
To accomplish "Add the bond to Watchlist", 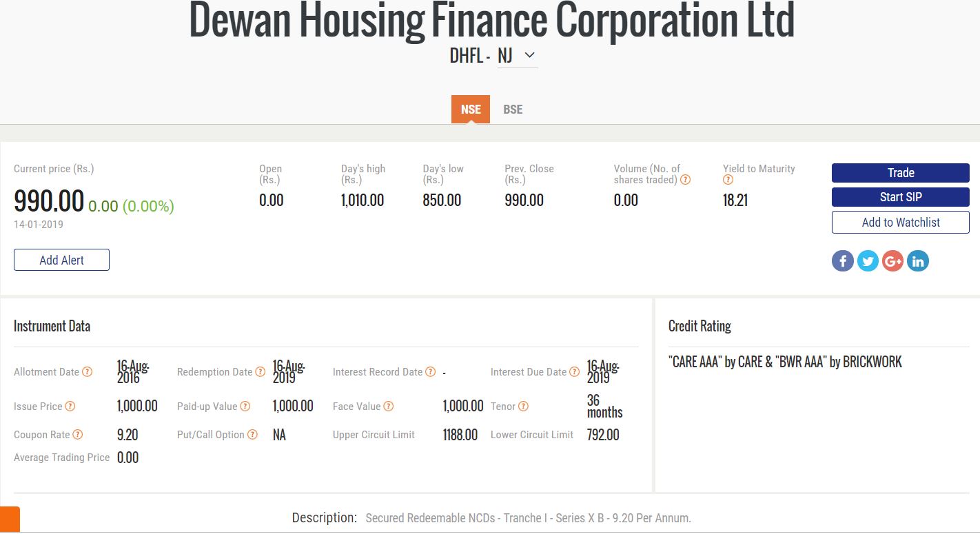I will point(900,223).
